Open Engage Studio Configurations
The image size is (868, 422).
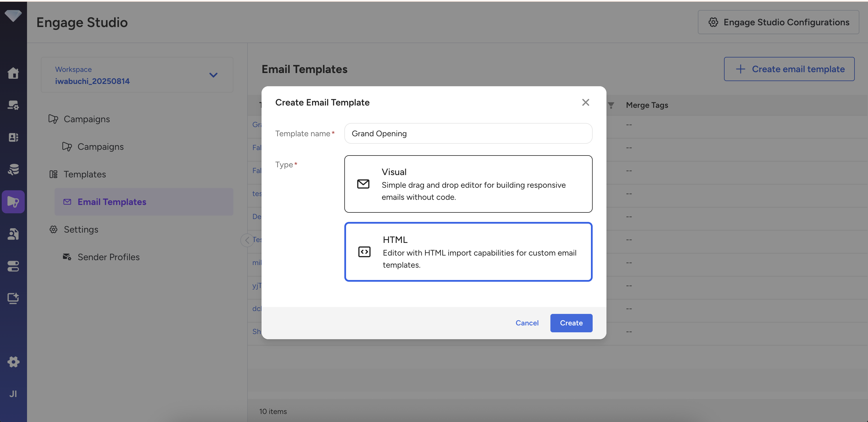778,22
